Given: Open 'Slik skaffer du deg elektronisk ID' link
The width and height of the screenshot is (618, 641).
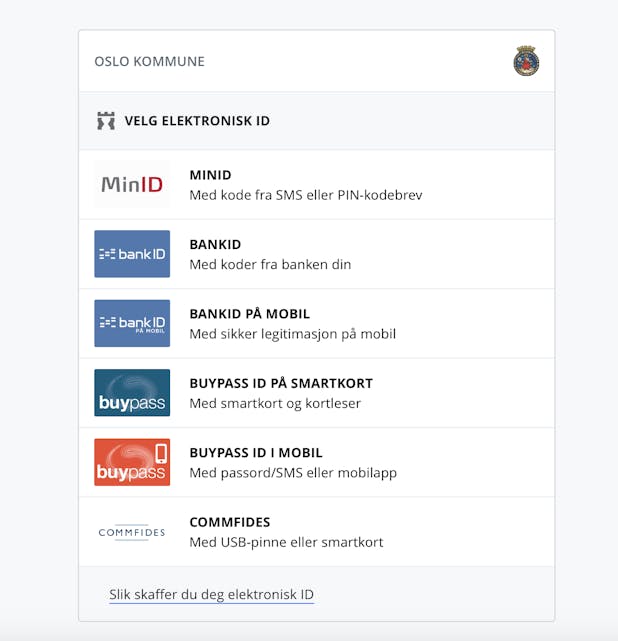Looking at the screenshot, I should tap(211, 595).
